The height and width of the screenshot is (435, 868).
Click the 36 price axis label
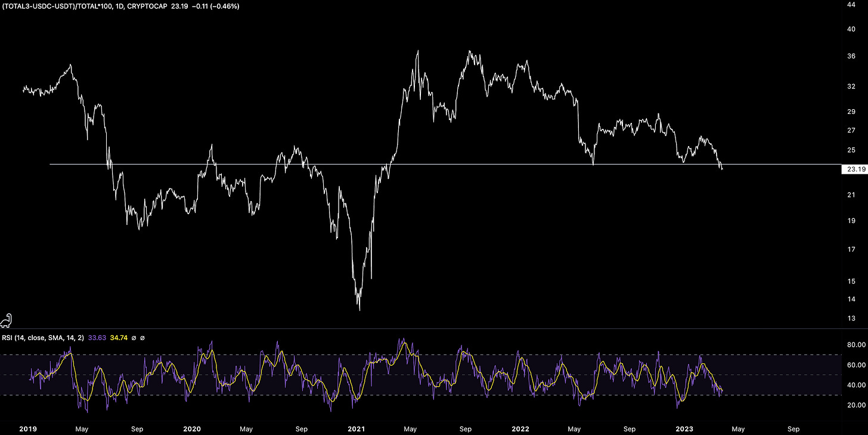(851, 57)
